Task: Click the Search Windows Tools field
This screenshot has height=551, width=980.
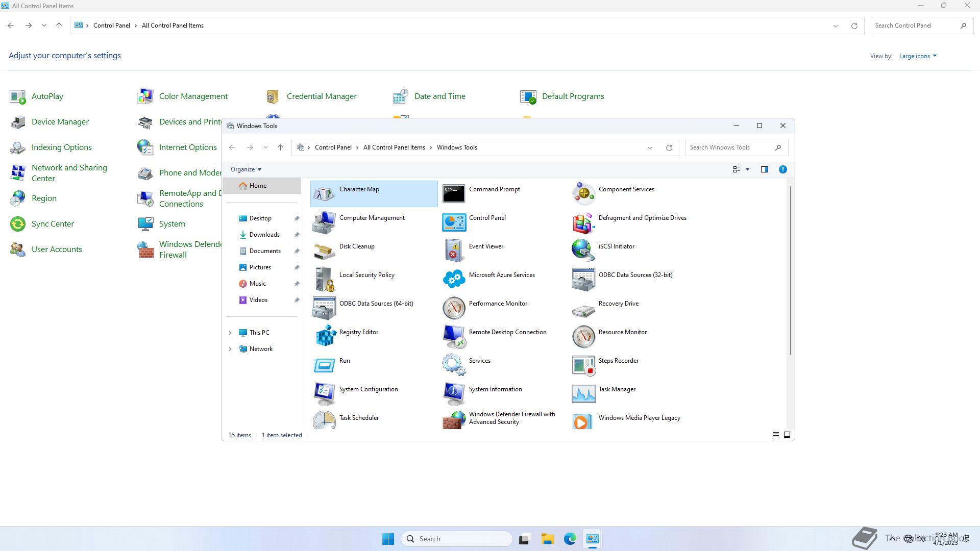Action: pos(737,147)
